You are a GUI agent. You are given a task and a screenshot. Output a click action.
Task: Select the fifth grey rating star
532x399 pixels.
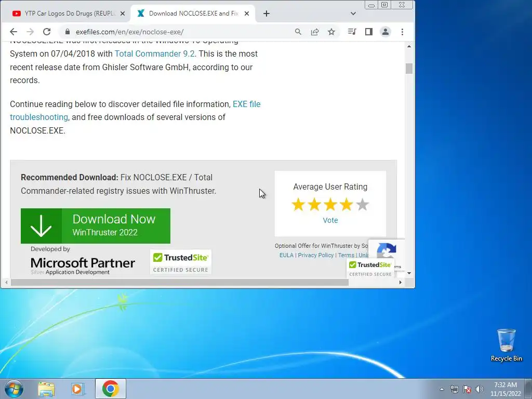click(x=362, y=205)
